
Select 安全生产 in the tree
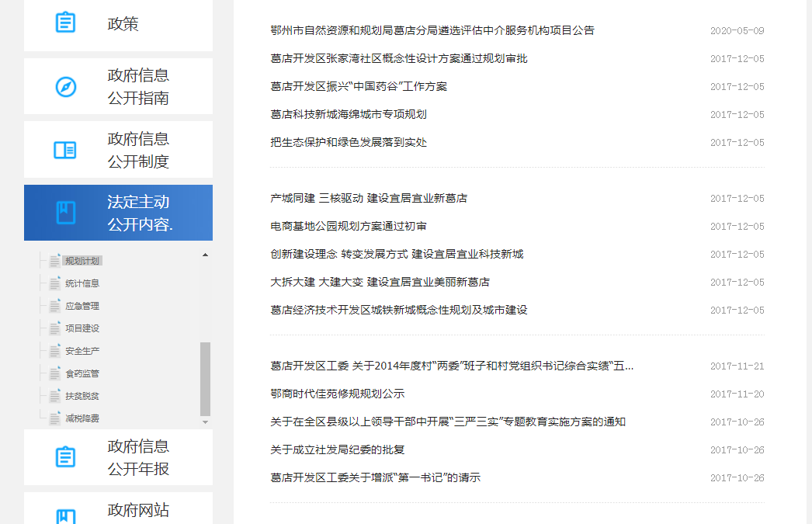82,351
